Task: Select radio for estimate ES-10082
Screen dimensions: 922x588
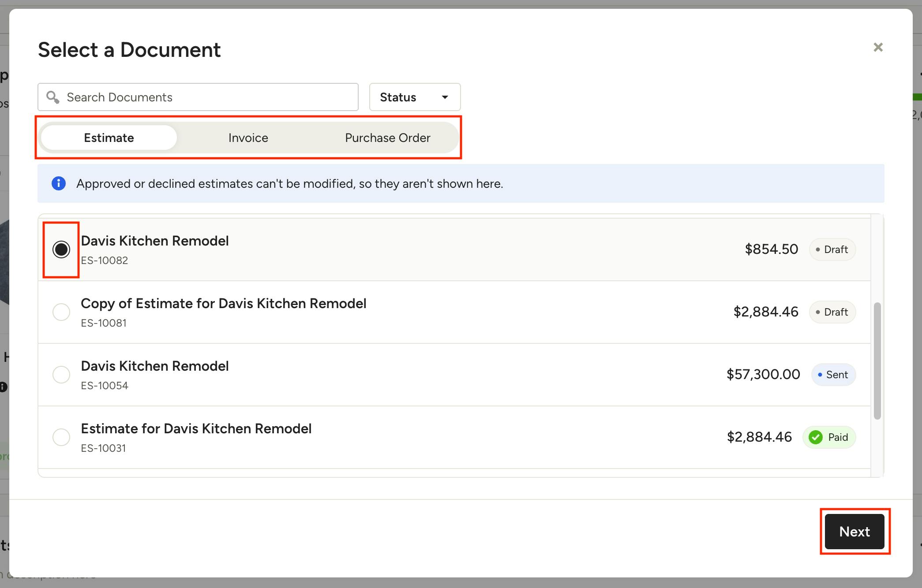Action: click(61, 249)
